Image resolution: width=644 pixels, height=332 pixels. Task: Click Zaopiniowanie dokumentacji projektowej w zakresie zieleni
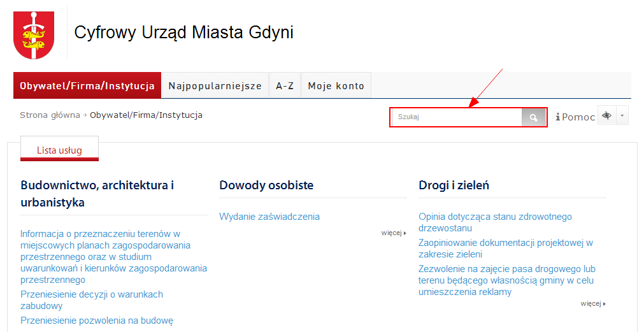coord(505,249)
